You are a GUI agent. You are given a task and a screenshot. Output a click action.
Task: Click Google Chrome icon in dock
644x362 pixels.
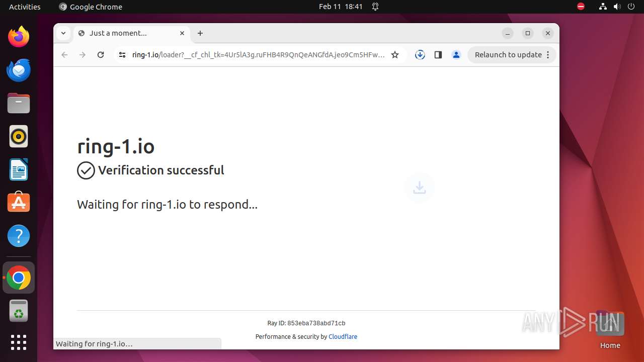point(19,278)
